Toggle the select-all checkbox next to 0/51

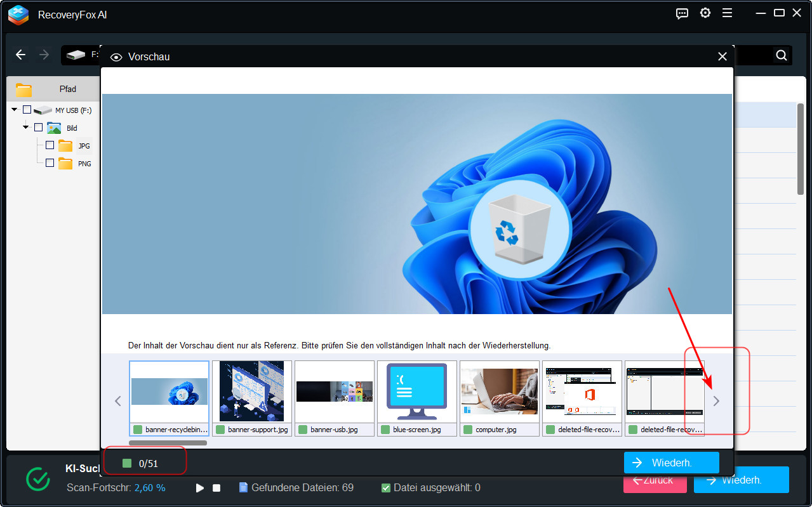(127, 463)
